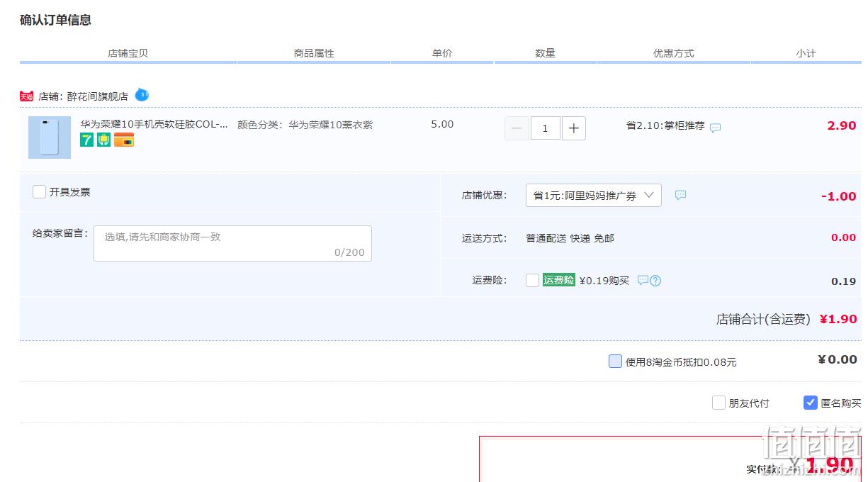Uncheck the 匿名购买 checkbox
The image size is (868, 482).
pyautogui.click(x=811, y=403)
